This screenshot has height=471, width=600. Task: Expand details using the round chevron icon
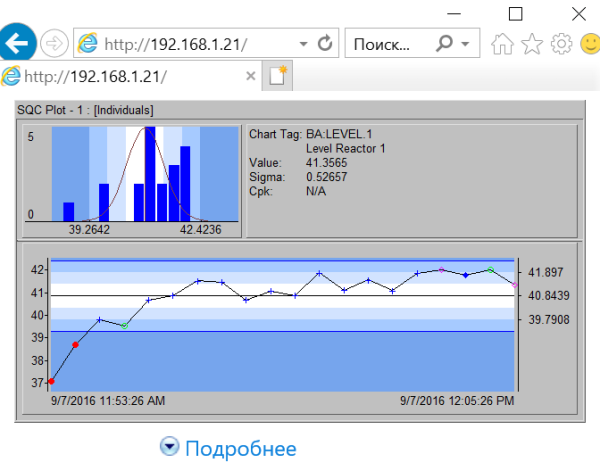169,448
